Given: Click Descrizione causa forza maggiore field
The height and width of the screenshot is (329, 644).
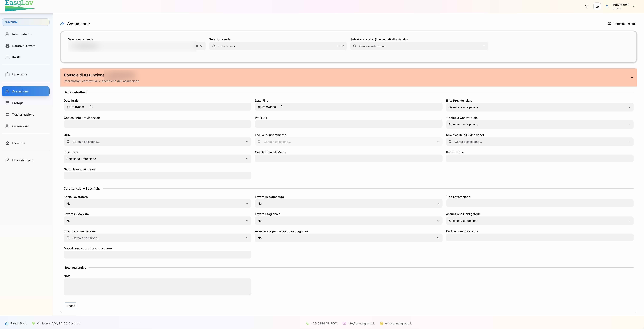Looking at the screenshot, I should pyautogui.click(x=158, y=254).
